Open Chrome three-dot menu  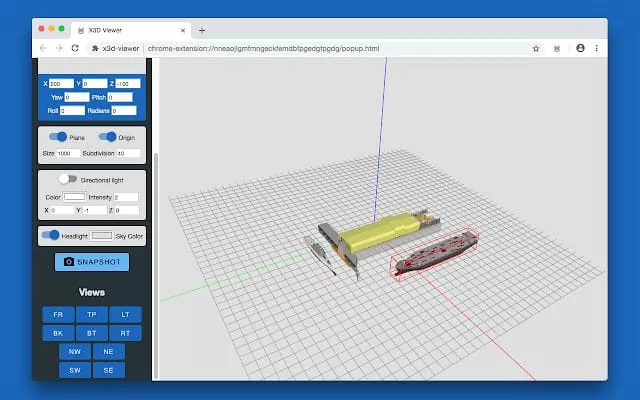point(597,47)
